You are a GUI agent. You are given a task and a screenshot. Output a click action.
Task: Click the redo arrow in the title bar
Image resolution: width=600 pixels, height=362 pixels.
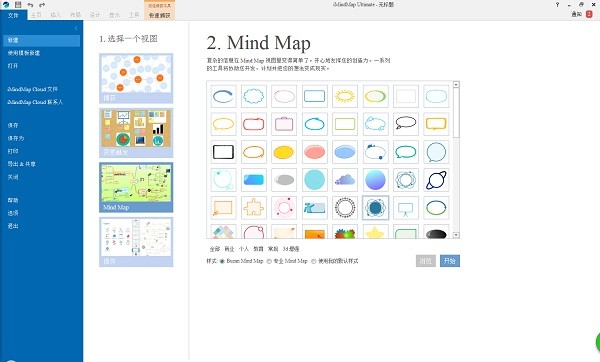tap(42, 5)
